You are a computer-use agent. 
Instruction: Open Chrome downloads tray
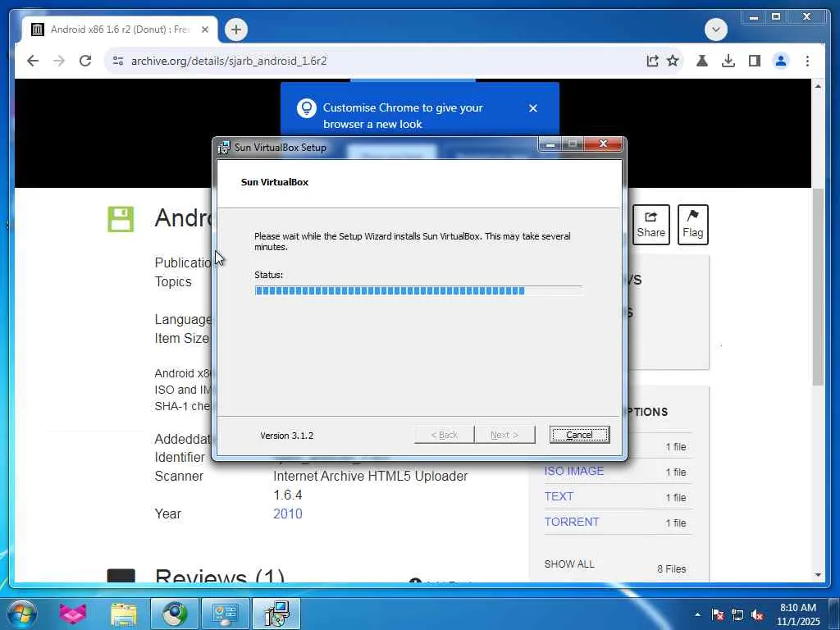[728, 61]
